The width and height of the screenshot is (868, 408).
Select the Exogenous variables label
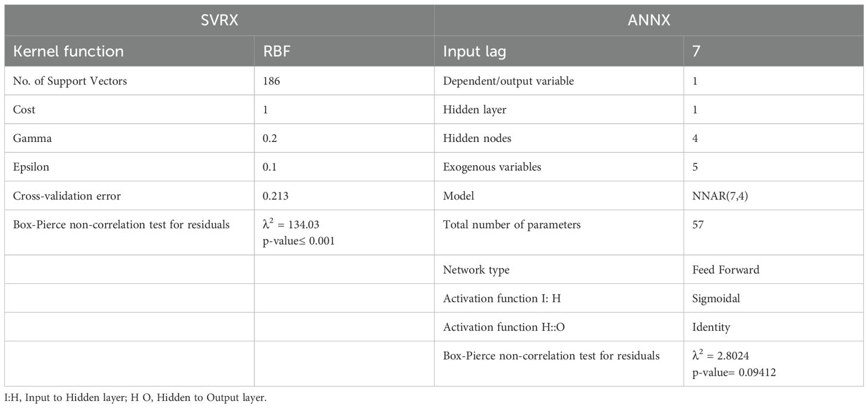[492, 167]
